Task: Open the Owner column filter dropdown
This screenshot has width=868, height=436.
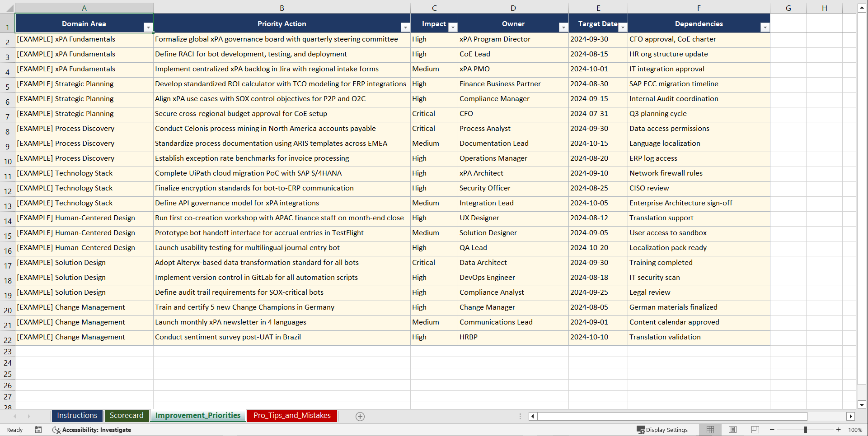Action: click(x=563, y=27)
